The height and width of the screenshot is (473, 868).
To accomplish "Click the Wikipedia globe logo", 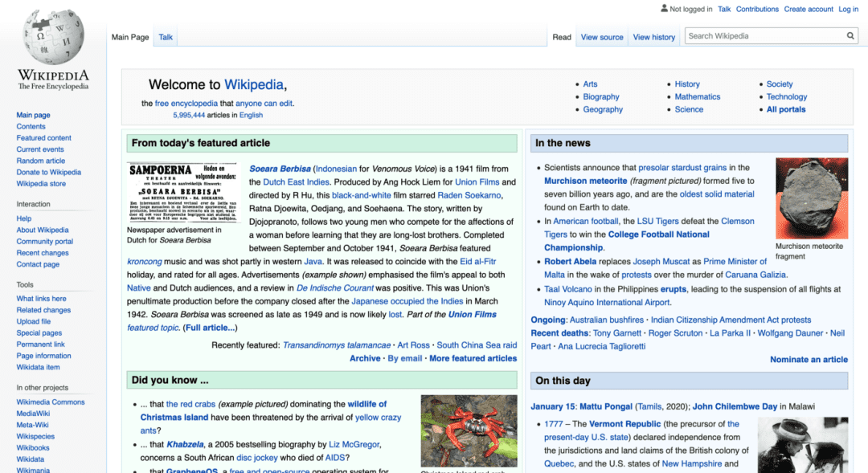I will pos(53,37).
